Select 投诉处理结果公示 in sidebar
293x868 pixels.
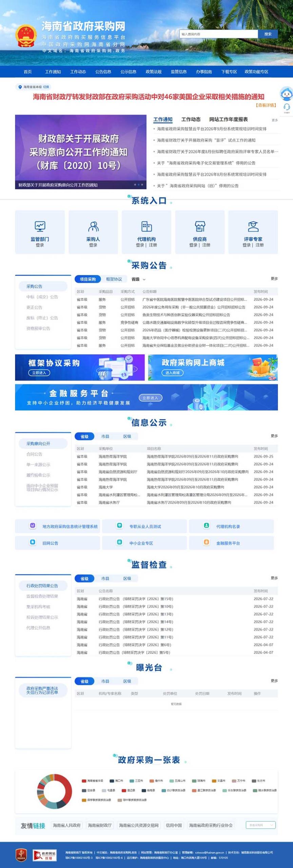click(42, 617)
